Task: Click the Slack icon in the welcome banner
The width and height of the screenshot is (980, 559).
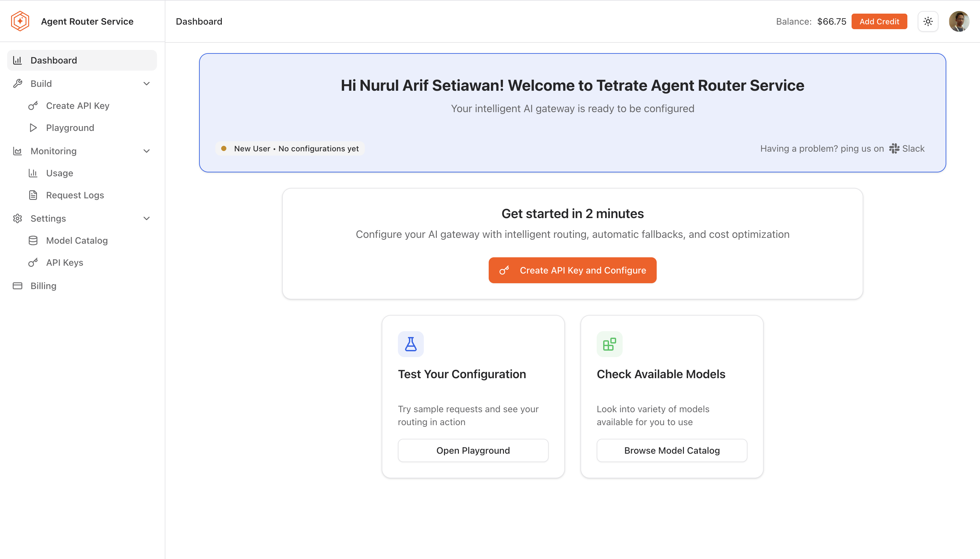Action: click(x=894, y=148)
